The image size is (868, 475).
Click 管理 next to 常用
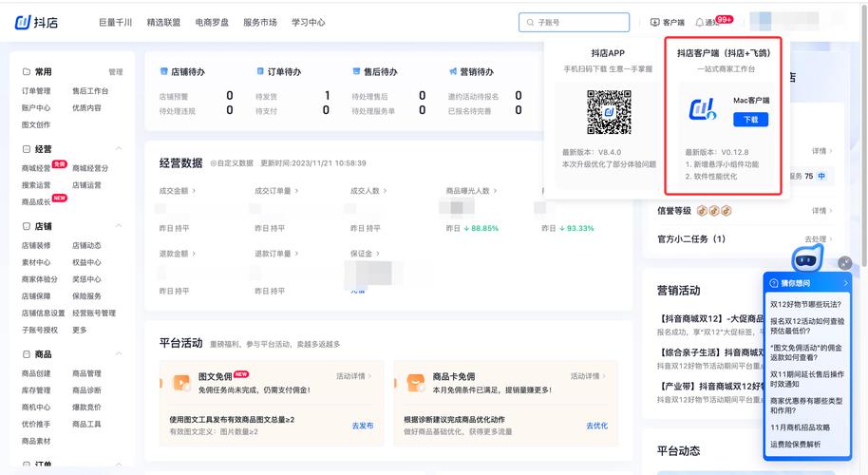tap(116, 72)
